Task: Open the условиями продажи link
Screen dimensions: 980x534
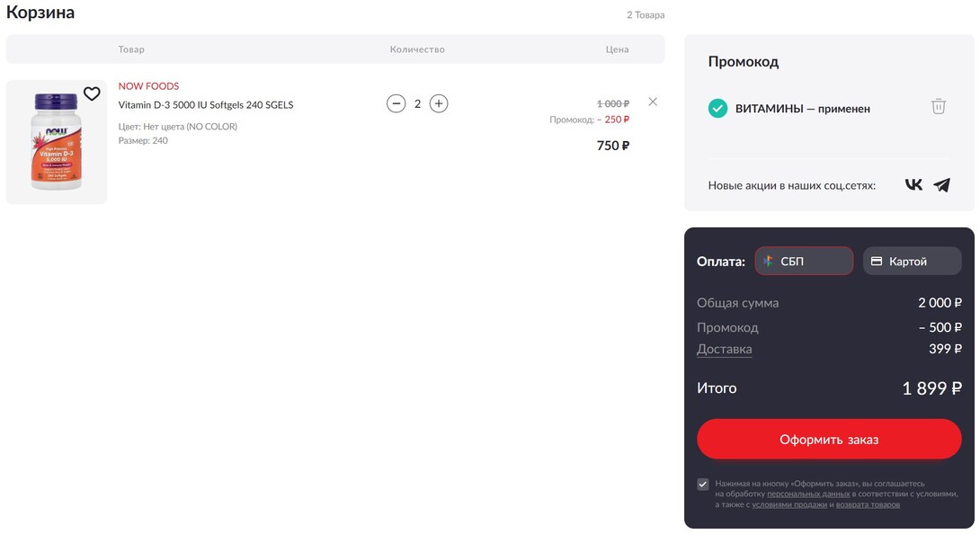Action: tap(789, 505)
